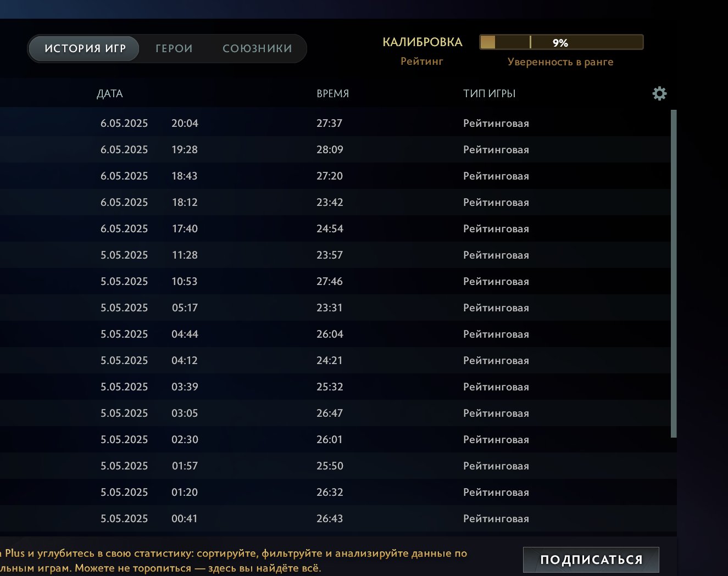728x576 pixels.
Task: Click the match list vertical scrollbar
Action: point(674,273)
